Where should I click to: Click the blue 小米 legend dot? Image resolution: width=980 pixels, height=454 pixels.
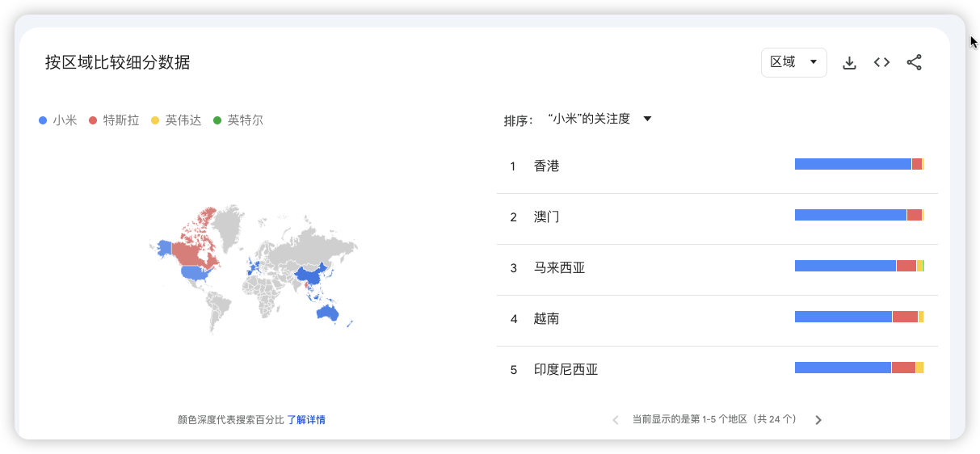point(43,120)
